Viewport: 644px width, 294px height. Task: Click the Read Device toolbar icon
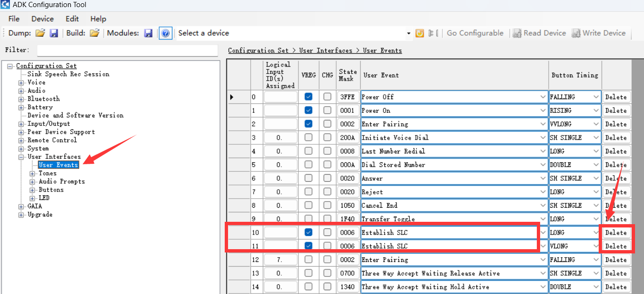(x=517, y=33)
